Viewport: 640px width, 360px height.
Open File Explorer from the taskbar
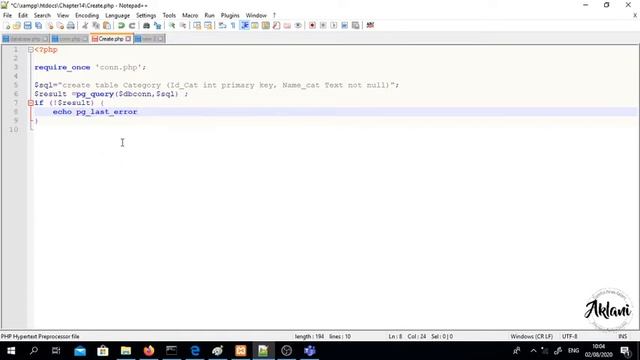[126, 351]
